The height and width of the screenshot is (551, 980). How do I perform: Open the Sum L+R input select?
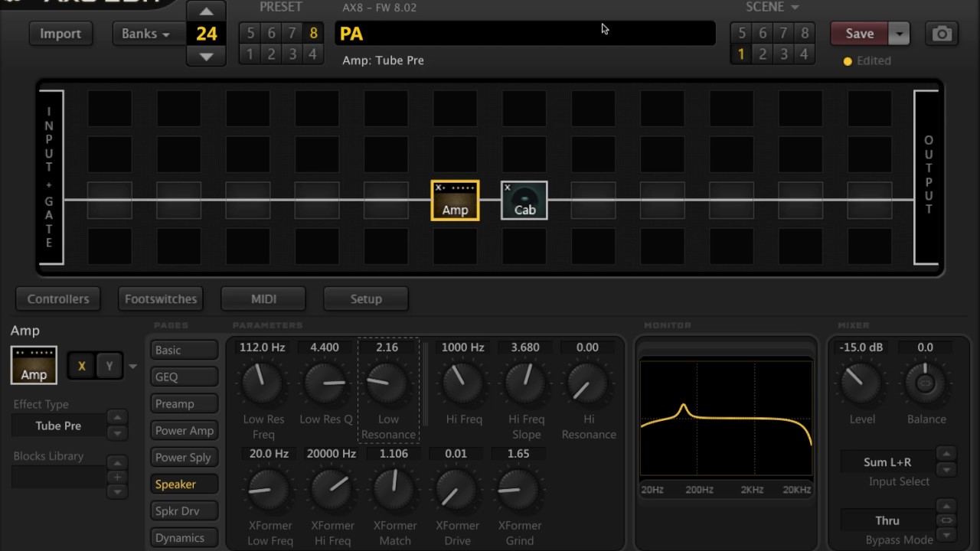pos(887,461)
